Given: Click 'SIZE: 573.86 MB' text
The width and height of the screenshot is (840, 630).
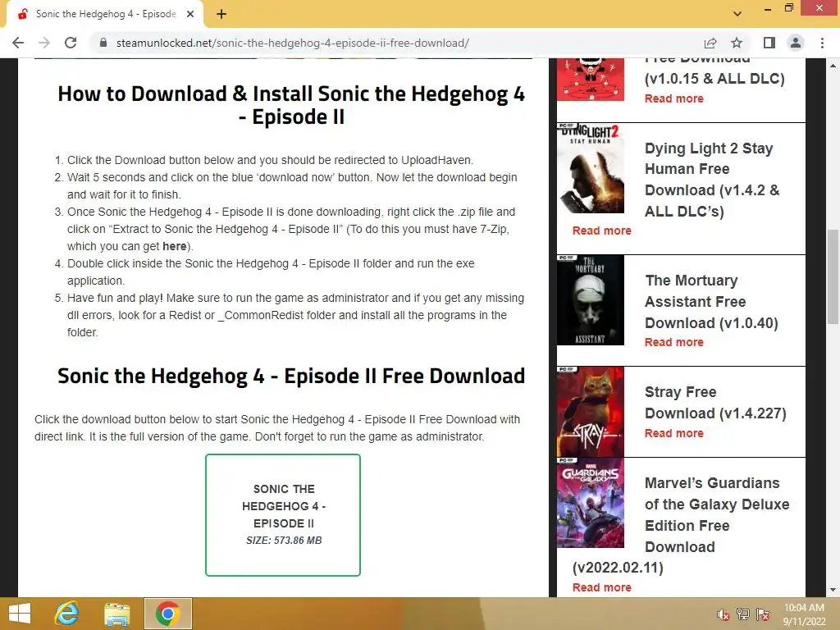Looking at the screenshot, I should 284,541.
